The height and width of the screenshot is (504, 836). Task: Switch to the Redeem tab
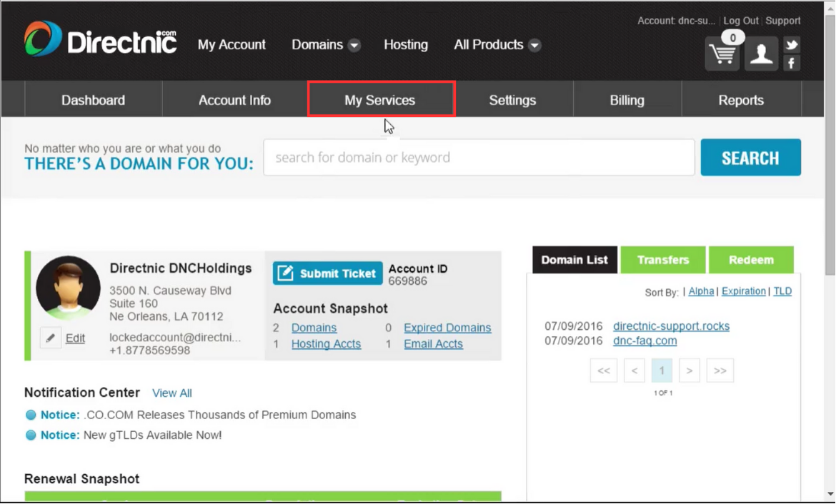[751, 259]
